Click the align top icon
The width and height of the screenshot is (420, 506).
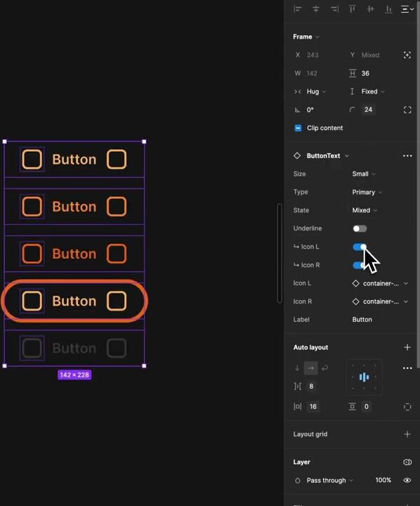coord(352,9)
